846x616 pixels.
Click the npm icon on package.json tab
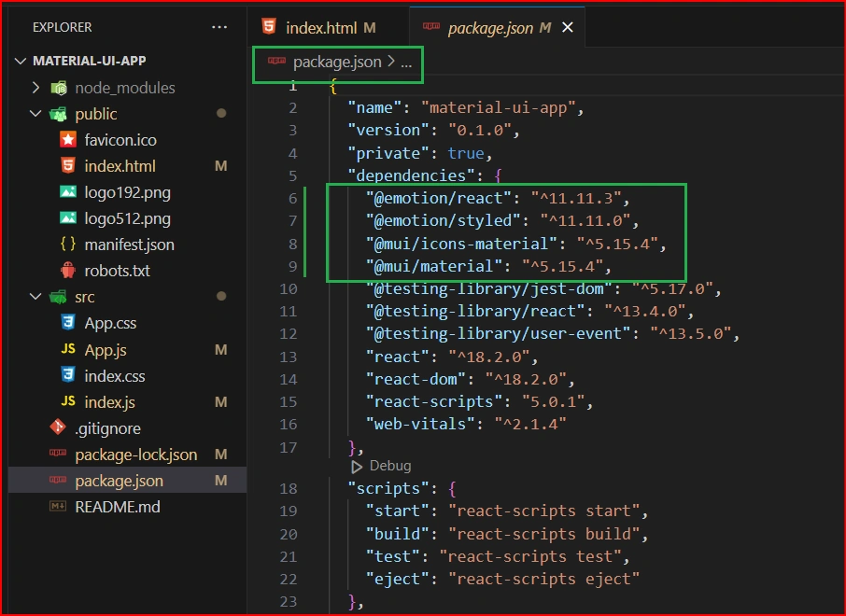point(431,26)
